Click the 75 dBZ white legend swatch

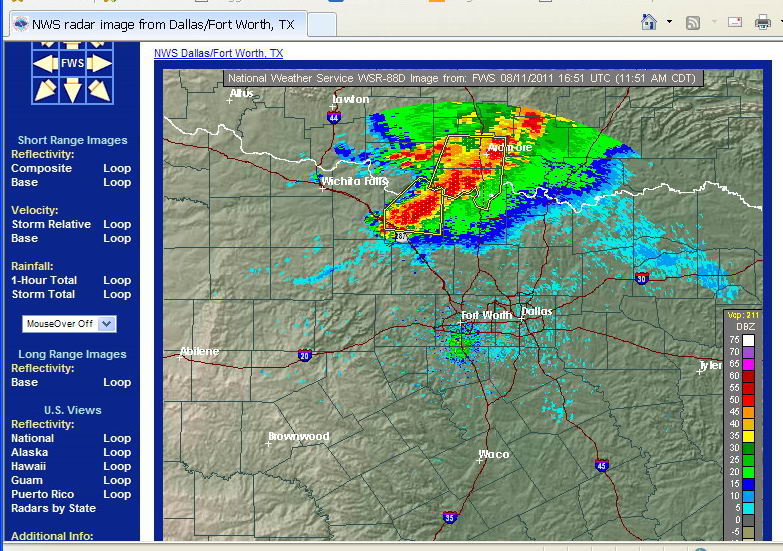[748, 340]
